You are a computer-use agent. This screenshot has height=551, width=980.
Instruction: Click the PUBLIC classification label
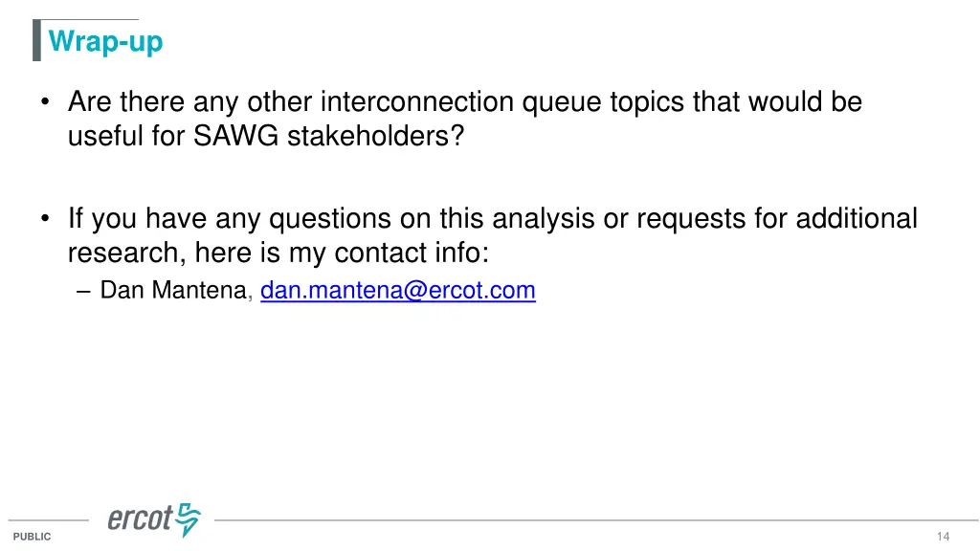[32, 537]
